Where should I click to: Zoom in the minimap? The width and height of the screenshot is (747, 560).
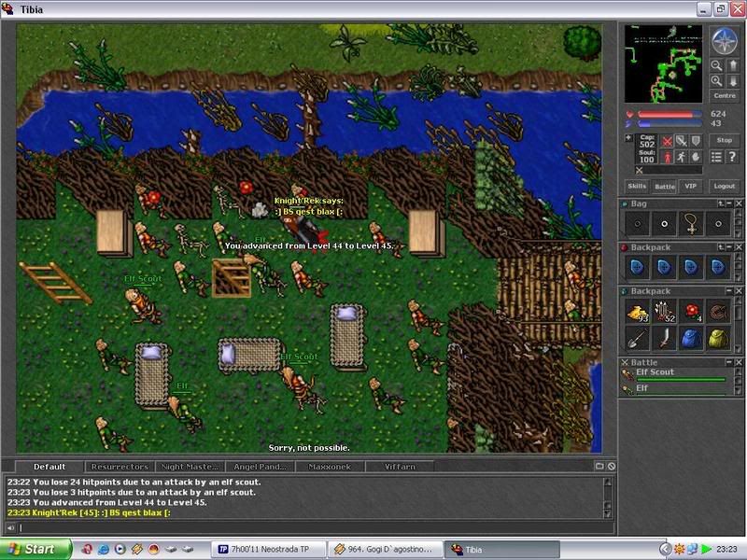point(716,81)
